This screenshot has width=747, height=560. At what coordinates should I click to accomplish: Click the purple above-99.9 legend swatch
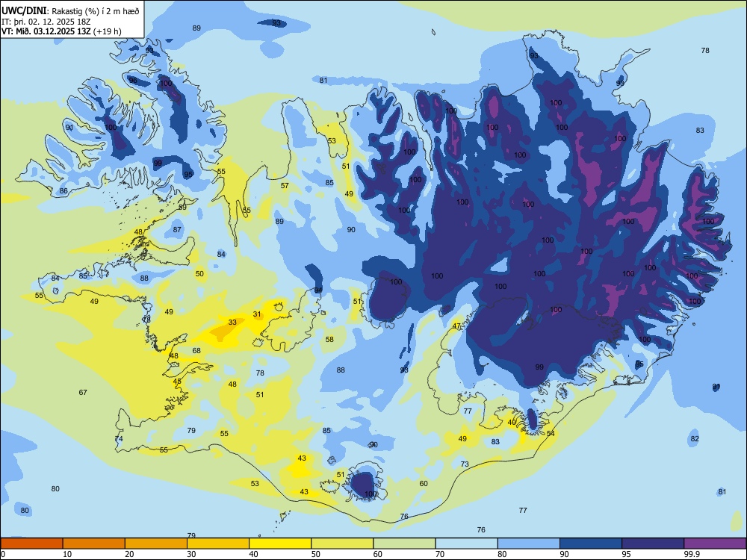pyautogui.click(x=715, y=544)
